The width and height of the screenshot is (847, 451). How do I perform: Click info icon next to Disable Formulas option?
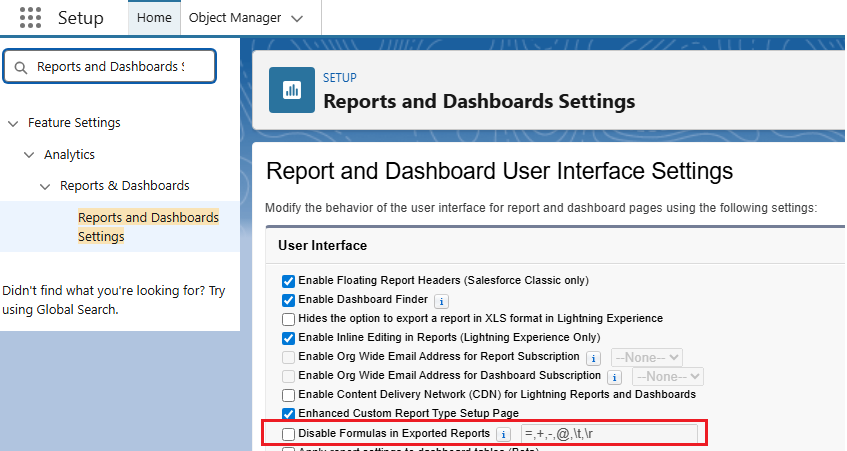[x=503, y=434]
